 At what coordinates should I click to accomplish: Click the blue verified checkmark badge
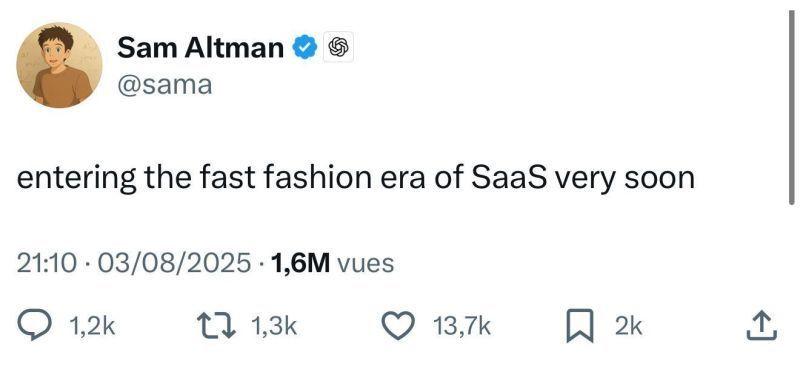click(x=305, y=47)
